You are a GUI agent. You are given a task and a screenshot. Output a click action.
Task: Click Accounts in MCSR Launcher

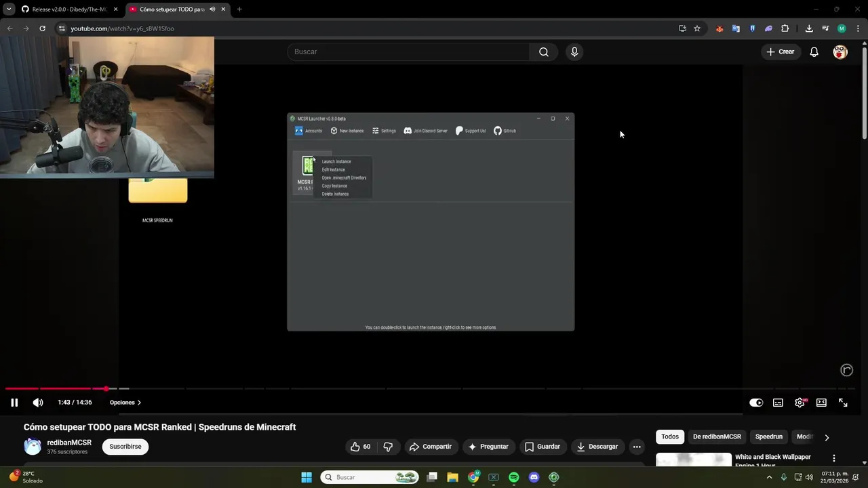[x=309, y=131]
